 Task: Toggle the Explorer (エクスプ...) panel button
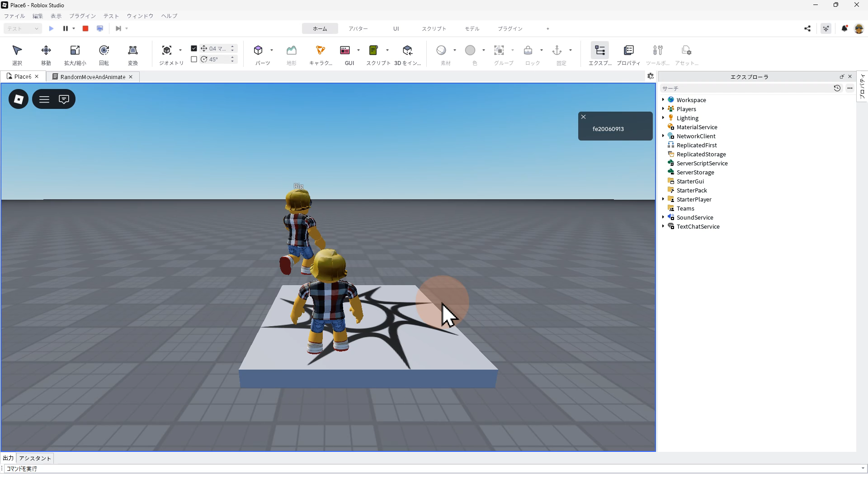599,51
